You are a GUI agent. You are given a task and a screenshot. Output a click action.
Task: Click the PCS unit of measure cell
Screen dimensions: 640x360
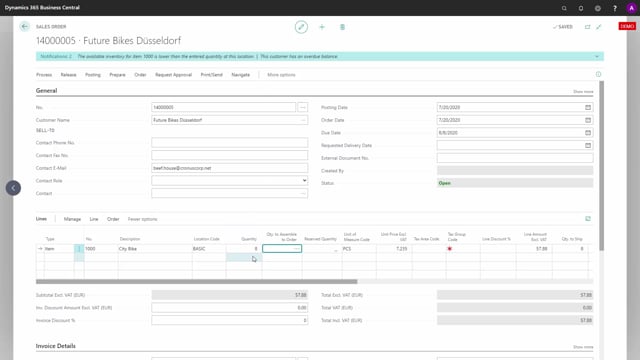tap(359, 249)
